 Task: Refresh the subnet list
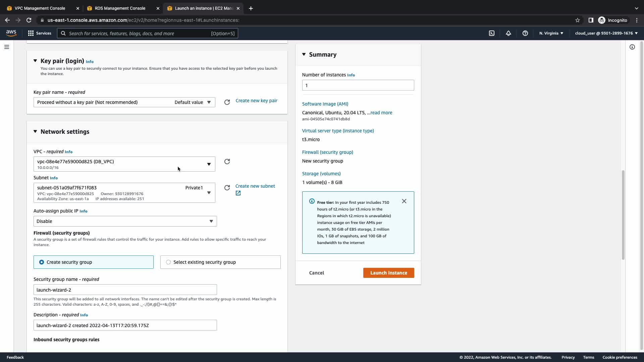(227, 188)
